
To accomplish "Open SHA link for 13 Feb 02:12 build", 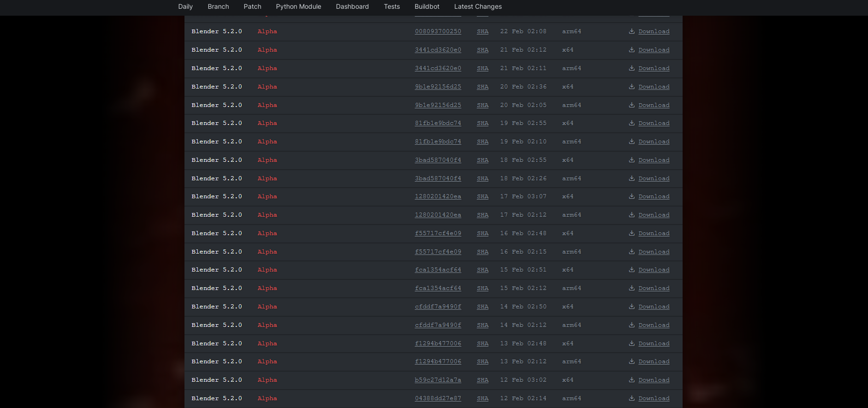I will pyautogui.click(x=482, y=361).
